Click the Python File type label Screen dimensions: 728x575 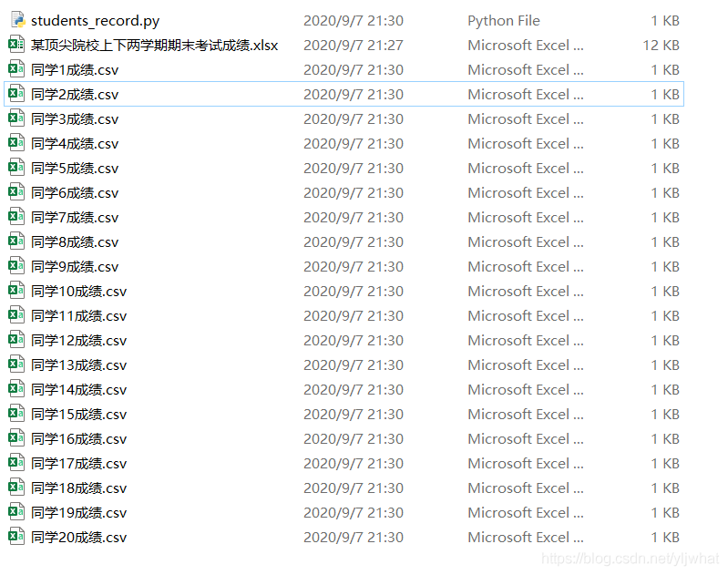click(x=504, y=21)
